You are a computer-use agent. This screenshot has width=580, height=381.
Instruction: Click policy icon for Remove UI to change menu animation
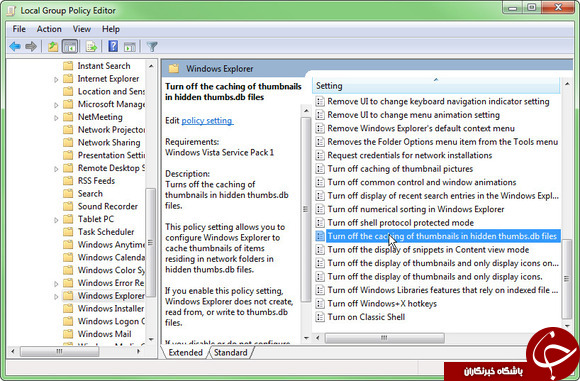[x=320, y=115]
